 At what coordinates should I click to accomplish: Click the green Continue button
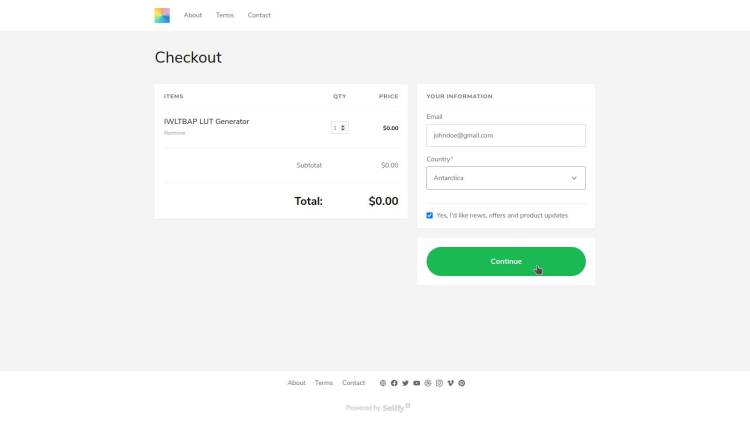tap(506, 261)
